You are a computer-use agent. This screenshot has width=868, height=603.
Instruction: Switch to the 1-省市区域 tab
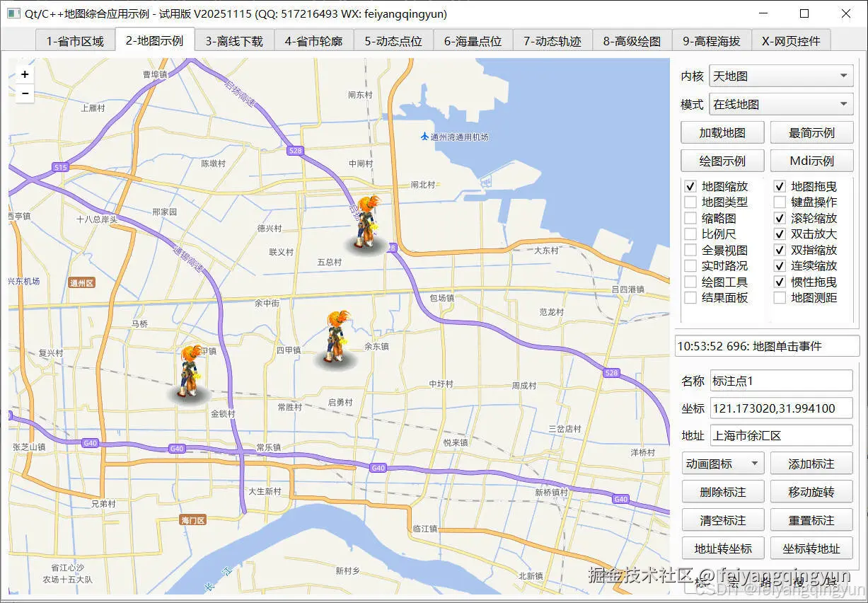tap(75, 41)
